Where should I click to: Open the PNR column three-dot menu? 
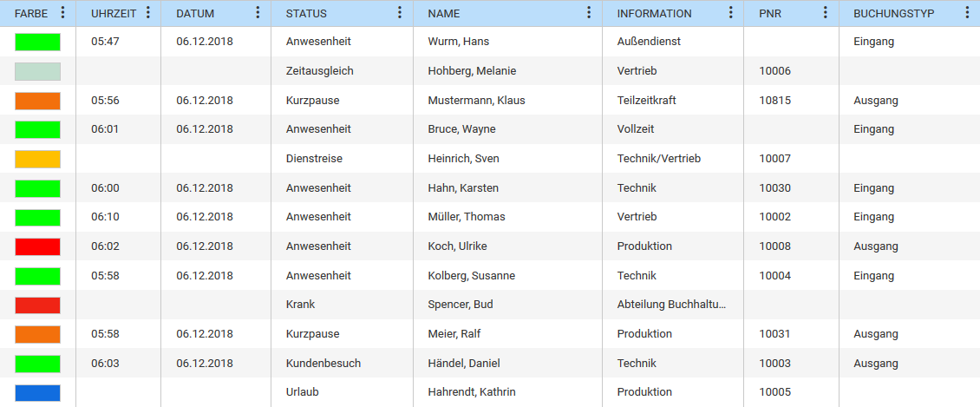tap(825, 13)
